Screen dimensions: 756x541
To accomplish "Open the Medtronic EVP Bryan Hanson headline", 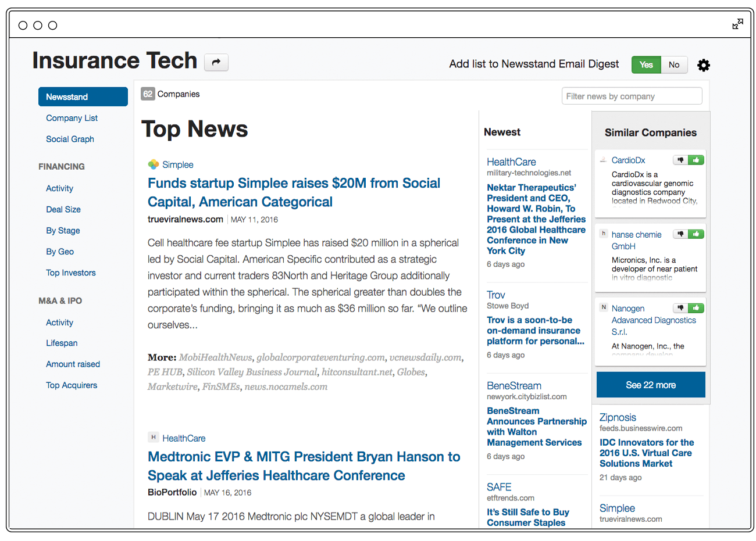I will [x=304, y=466].
